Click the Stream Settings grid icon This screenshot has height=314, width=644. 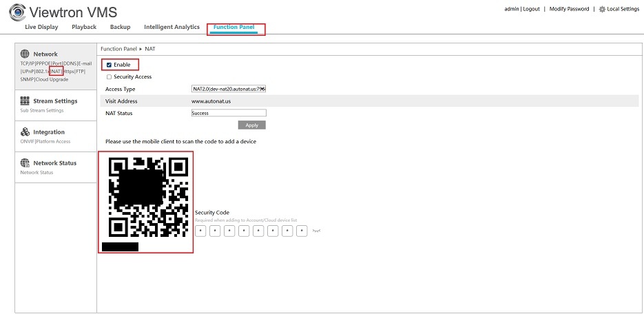coord(25,101)
